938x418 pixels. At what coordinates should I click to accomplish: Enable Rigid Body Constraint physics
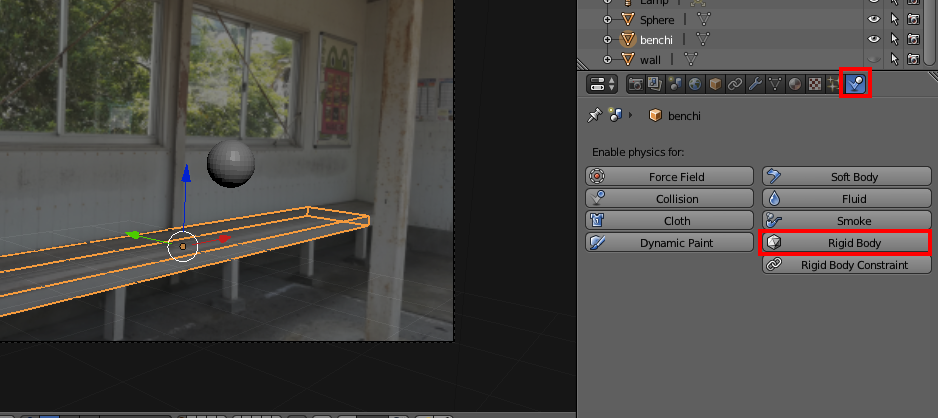846,264
